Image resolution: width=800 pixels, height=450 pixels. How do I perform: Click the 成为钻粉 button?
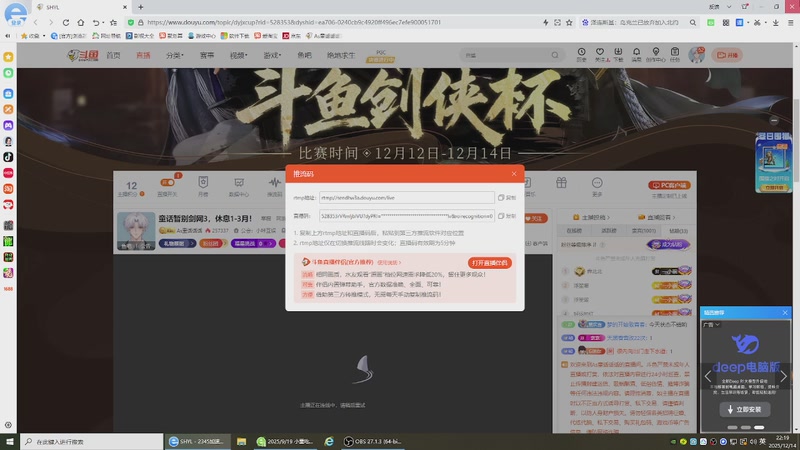(x=668, y=245)
